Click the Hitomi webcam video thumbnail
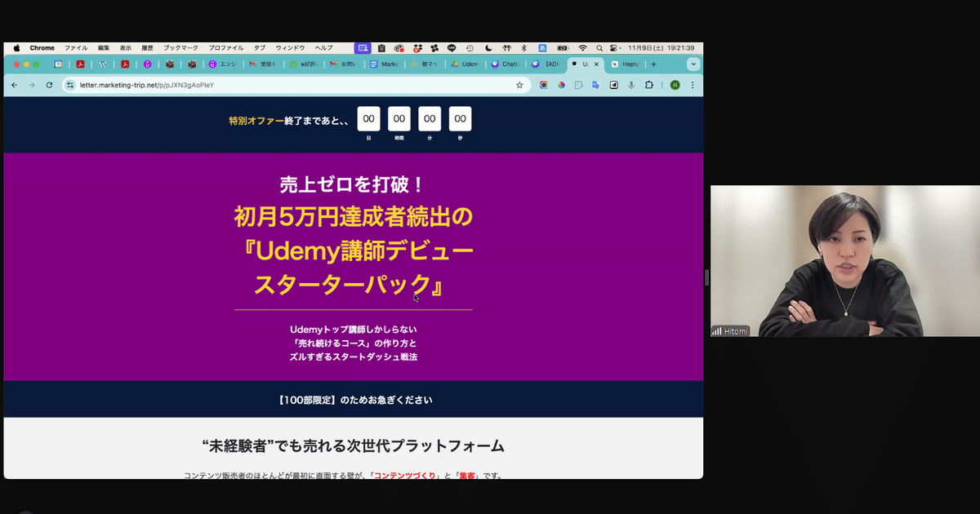 844,261
